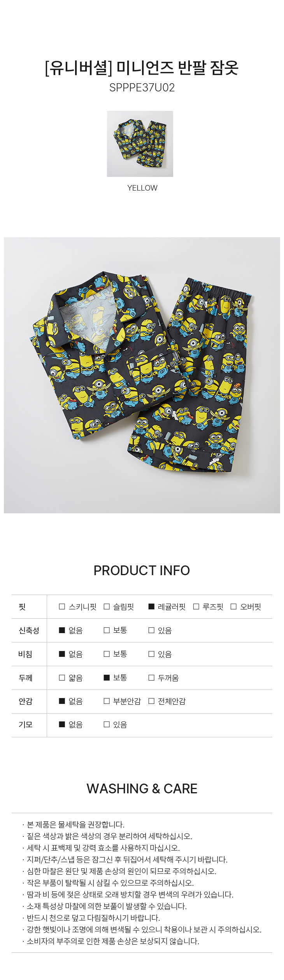The image size is (284, 980).
Task: Check the 스키니핏 fit checkbox
Action: click(x=62, y=607)
